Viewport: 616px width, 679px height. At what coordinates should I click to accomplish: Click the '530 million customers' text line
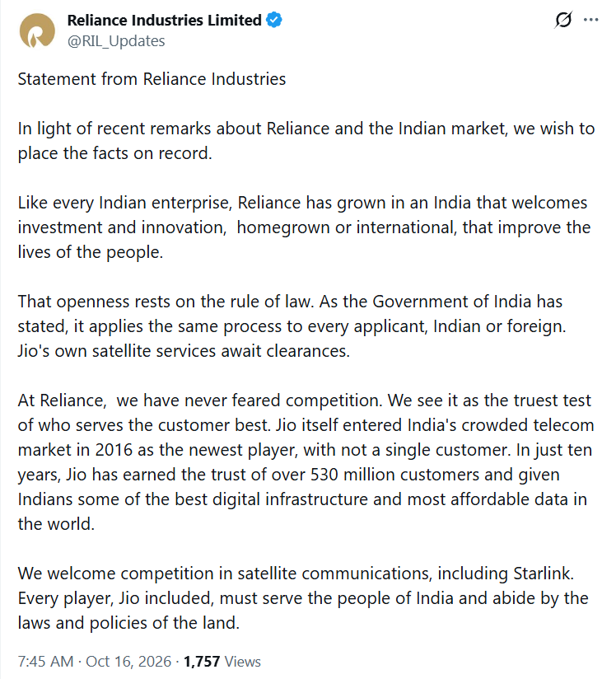(x=289, y=475)
